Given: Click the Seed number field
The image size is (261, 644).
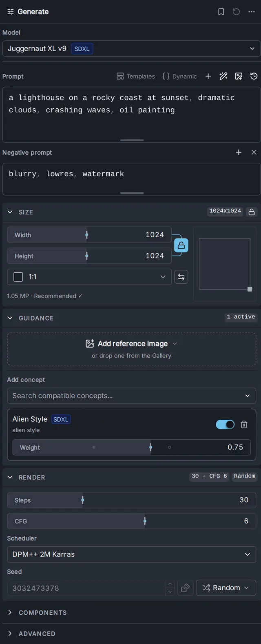Looking at the screenshot, I should [86, 588].
